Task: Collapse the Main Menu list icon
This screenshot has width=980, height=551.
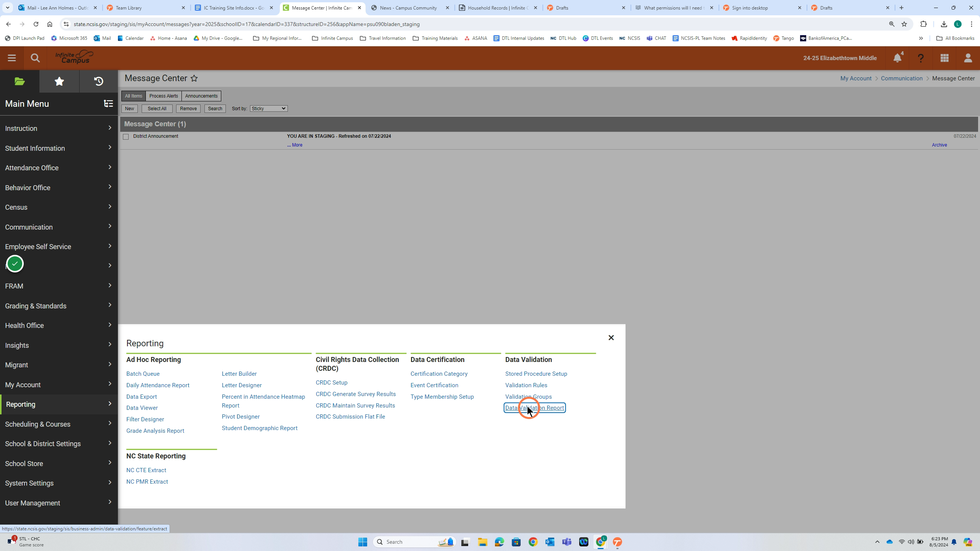Action: [x=109, y=104]
